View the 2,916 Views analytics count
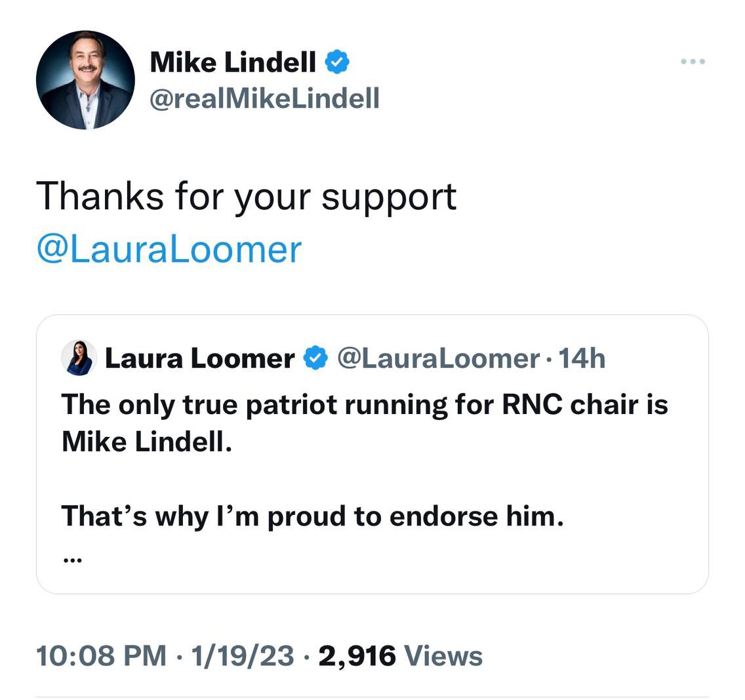This screenshot has height=700, width=745. tap(357, 655)
